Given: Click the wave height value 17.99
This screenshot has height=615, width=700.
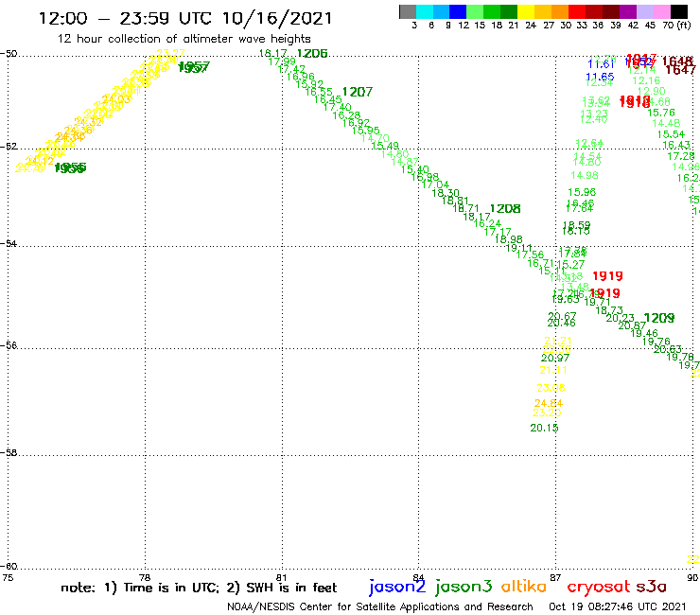Looking at the screenshot, I should coord(282,61).
